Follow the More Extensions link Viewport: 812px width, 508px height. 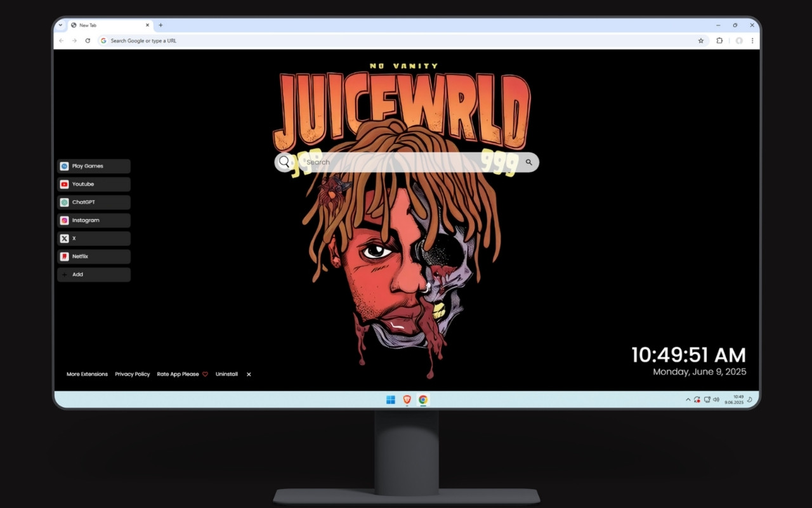87,374
